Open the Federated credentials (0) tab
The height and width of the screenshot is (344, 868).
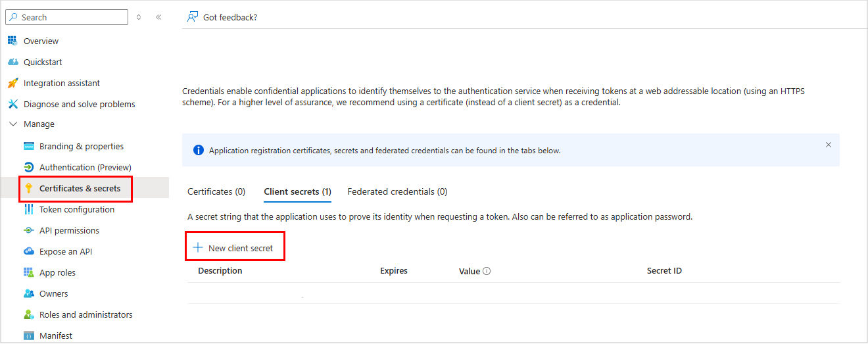coord(397,191)
